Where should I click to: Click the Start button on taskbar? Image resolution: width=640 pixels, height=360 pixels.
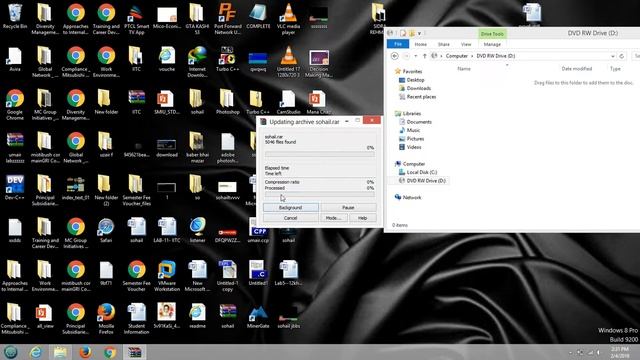coord(11,352)
